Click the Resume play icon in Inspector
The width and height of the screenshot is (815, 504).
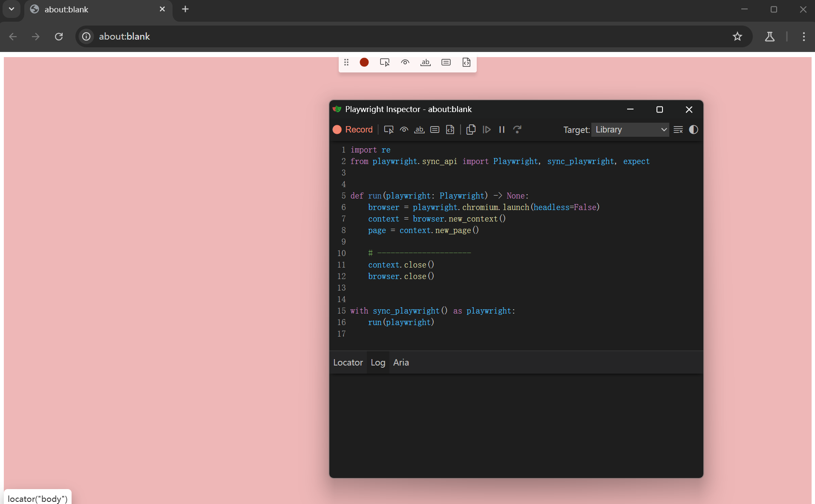487,130
